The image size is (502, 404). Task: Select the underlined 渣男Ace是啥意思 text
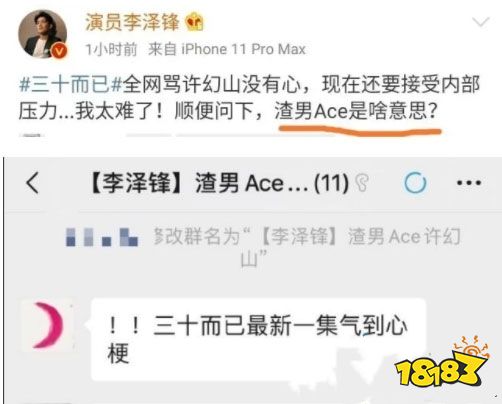(356, 111)
